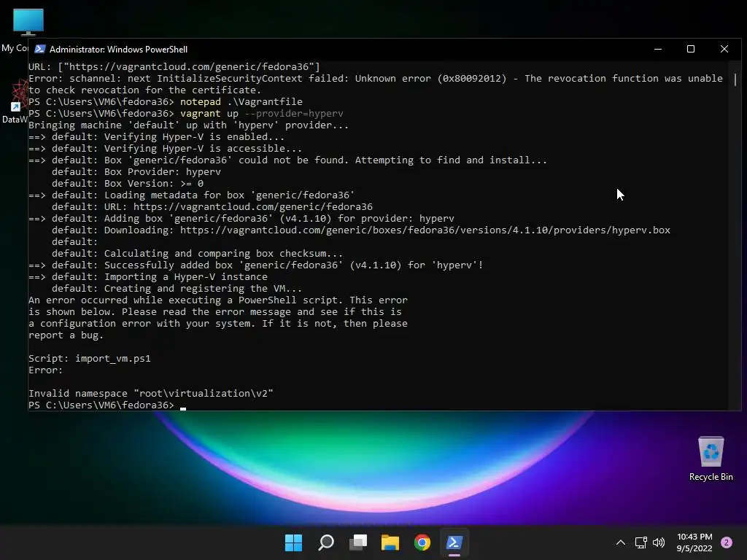Click the 'notepad .\Vagrantfile' command line

click(166, 102)
